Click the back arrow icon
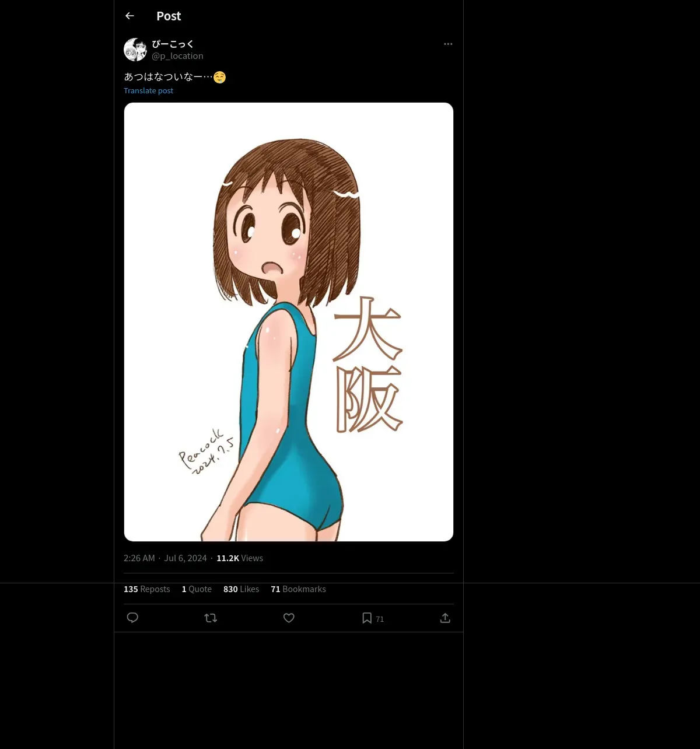Viewport: 700px width, 749px height. click(x=129, y=16)
